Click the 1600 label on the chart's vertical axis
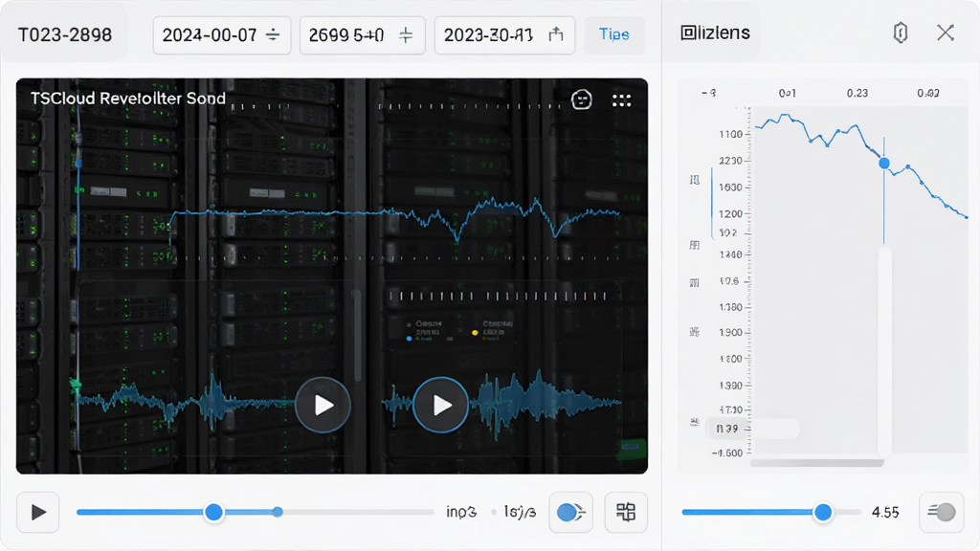Image resolution: width=980 pixels, height=551 pixels. pyautogui.click(x=730, y=187)
